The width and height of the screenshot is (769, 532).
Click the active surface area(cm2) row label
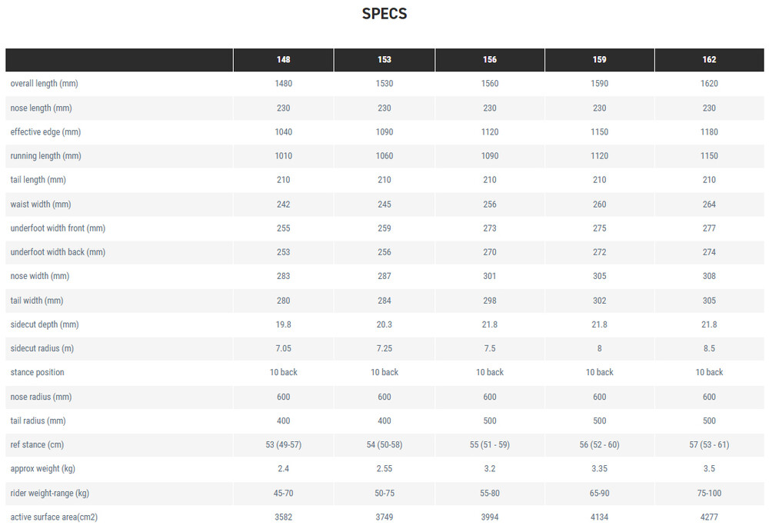(54, 517)
